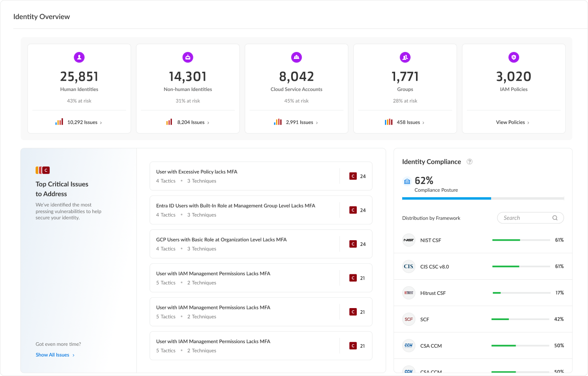Click the Compliance Posture progress bar

pyautogui.click(x=483, y=198)
